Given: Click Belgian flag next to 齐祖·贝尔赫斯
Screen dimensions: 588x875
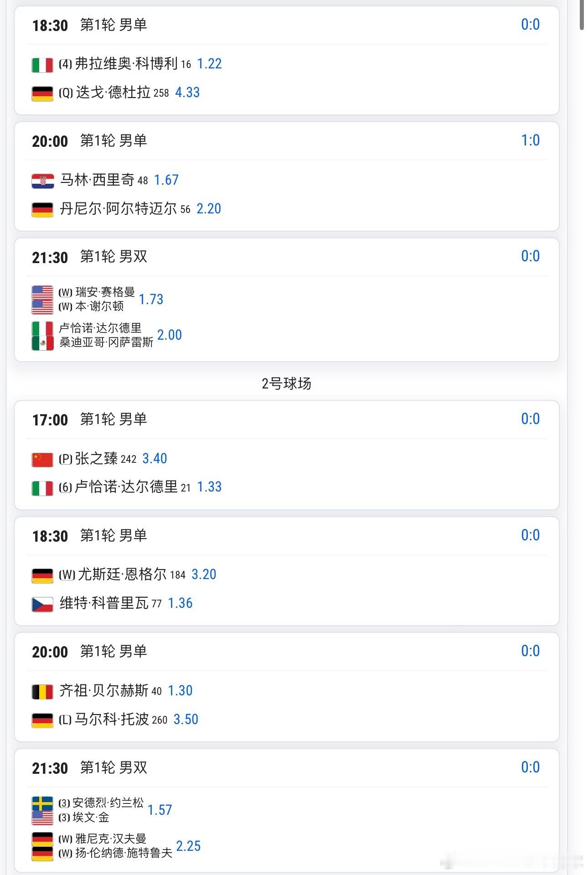Looking at the screenshot, I should click(x=42, y=692).
